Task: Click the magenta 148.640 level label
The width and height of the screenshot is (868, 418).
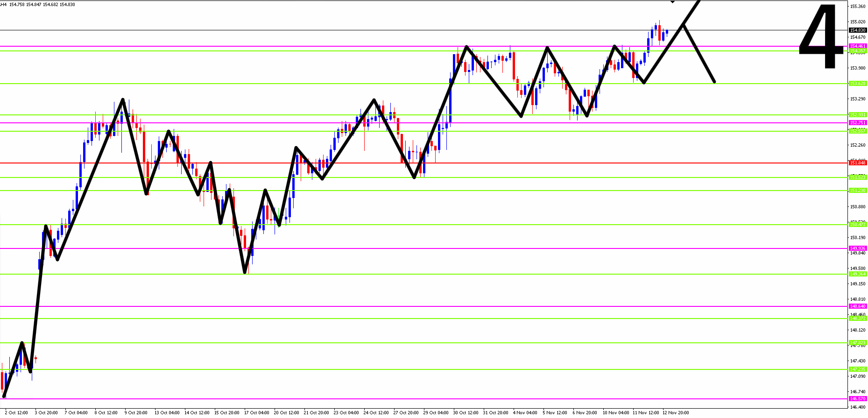Action: [x=858, y=306]
